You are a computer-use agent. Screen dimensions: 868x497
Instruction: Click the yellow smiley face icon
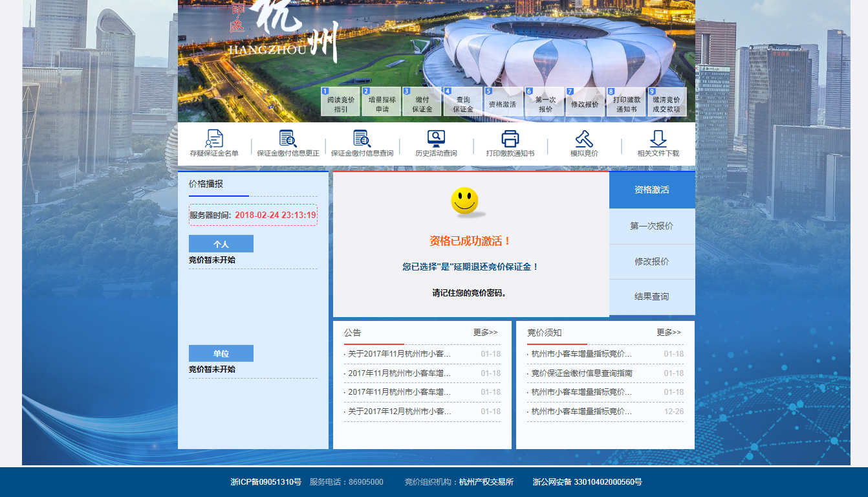point(464,201)
